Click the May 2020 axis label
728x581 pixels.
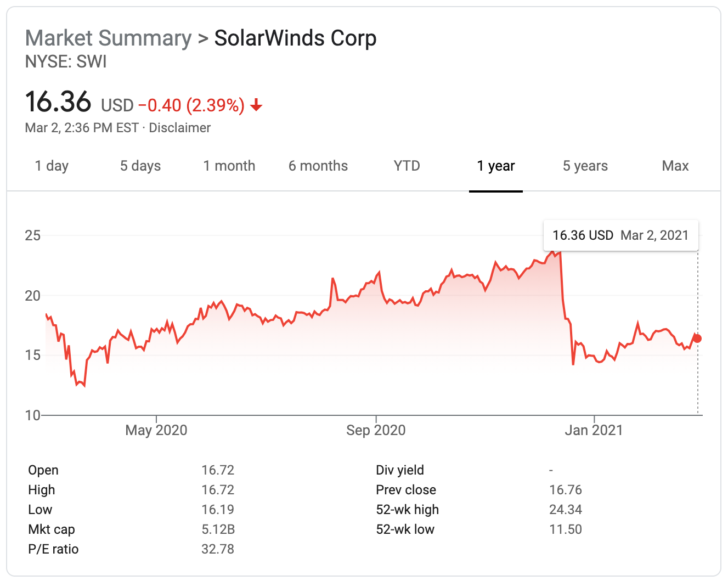point(156,430)
